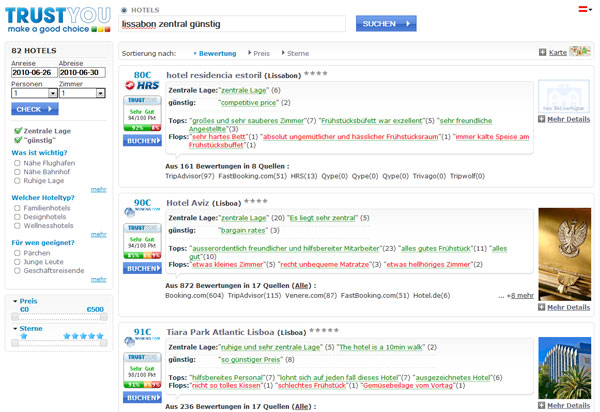Click the left handle of the Preis slider
Screen dimensions: 600x412
(x=15, y=317)
